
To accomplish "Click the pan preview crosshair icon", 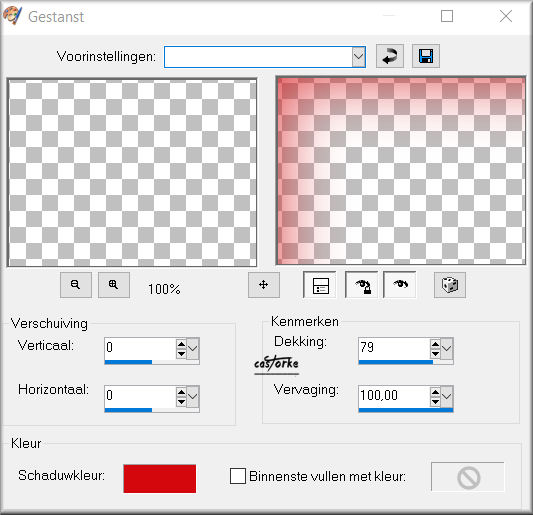I will 264,285.
